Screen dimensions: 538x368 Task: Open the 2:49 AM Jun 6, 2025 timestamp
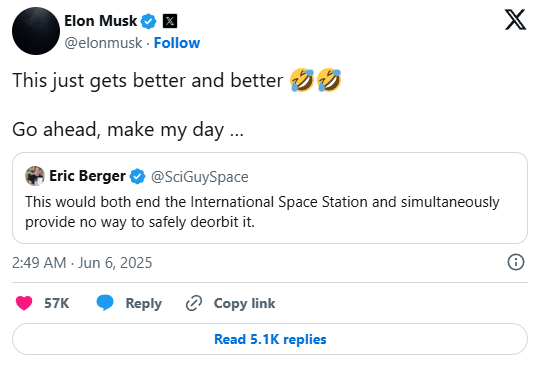tap(82, 263)
